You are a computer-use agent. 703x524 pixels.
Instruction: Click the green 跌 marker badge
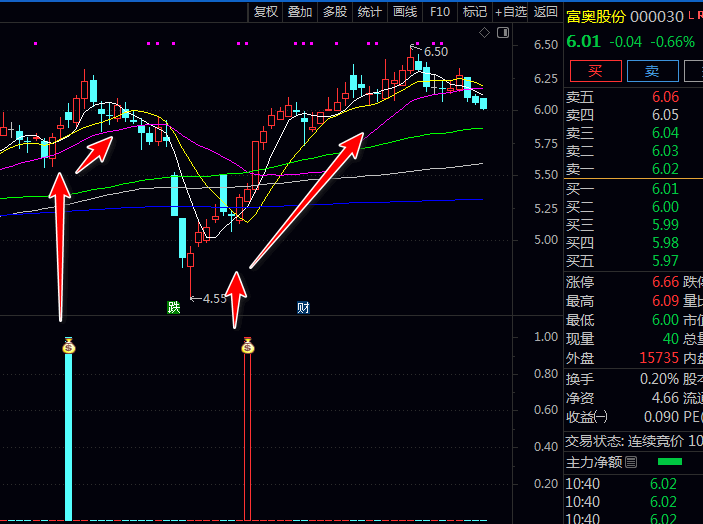[x=174, y=307]
